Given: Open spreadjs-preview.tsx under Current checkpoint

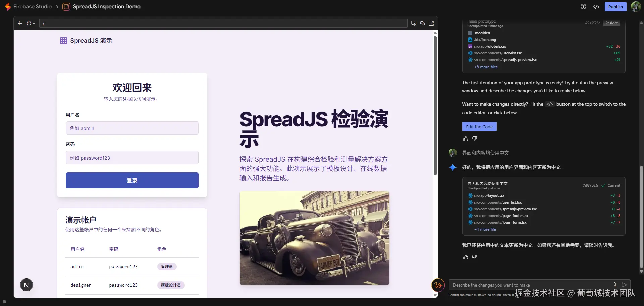Looking at the screenshot, I should point(505,209).
